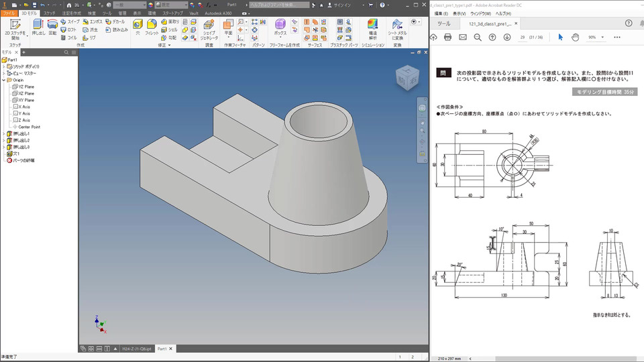This screenshot has width=644, height=362.
Task: Add a new browser panel with plus
Action: (23, 52)
